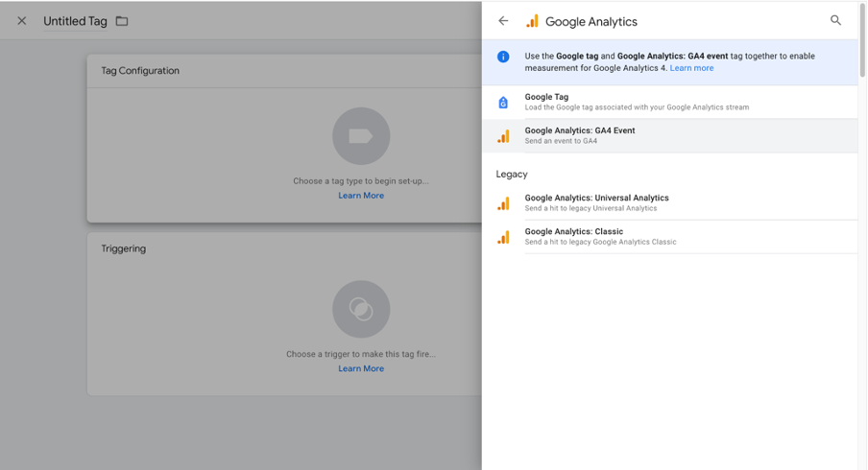
Task: Click the Triggering heading
Action: point(124,248)
